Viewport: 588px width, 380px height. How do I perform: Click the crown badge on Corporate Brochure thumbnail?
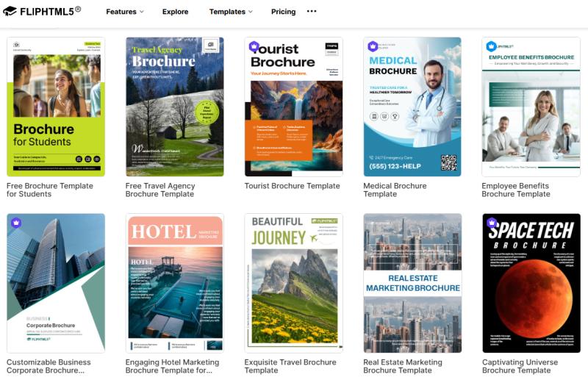point(15,223)
